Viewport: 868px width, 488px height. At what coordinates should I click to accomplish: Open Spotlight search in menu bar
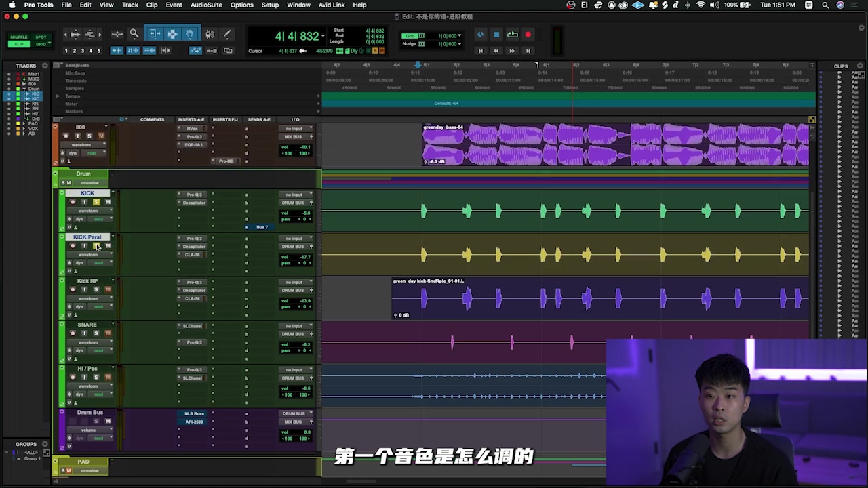(825, 5)
